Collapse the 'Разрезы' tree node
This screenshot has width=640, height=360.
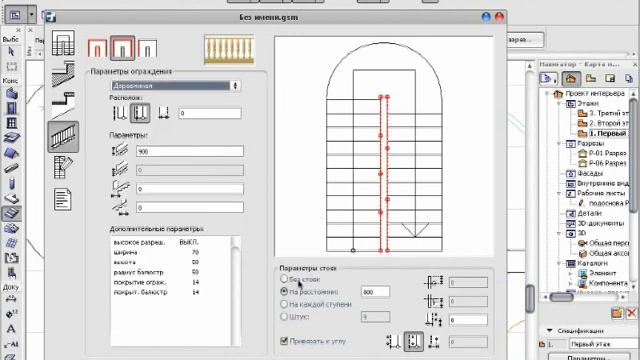559,144
